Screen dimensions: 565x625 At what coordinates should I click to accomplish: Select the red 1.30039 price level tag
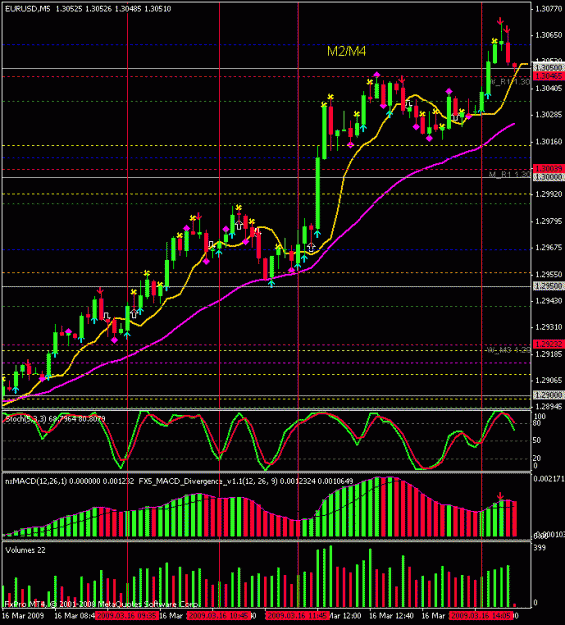tap(548, 169)
